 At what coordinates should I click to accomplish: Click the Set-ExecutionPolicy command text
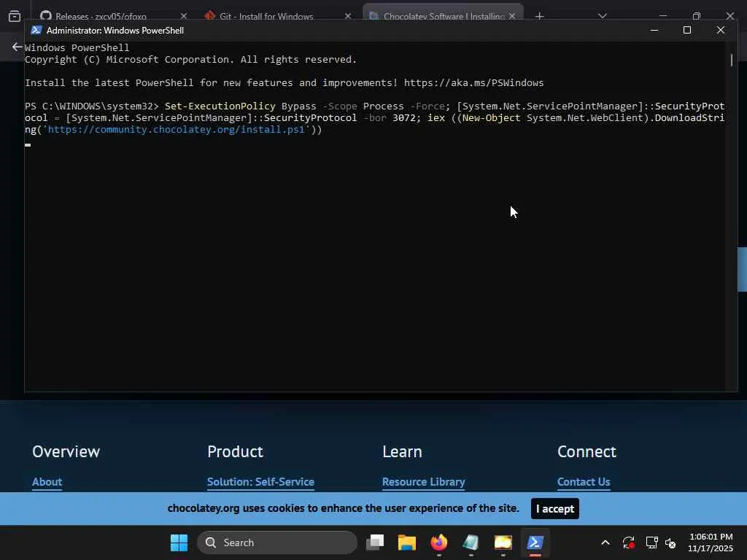tap(220, 106)
